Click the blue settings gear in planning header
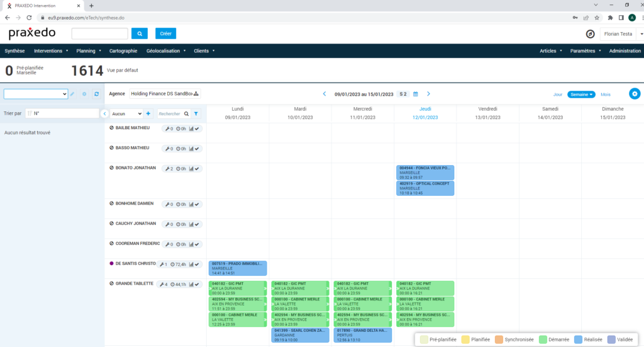644x347 pixels. pos(635,94)
